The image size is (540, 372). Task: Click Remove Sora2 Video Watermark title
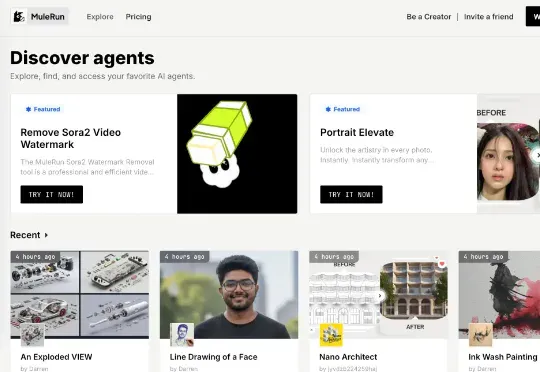[71, 138]
